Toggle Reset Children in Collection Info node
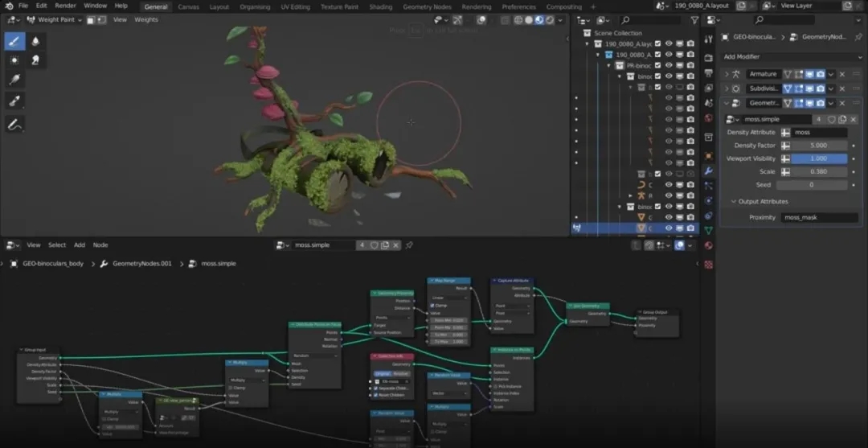 coord(376,395)
